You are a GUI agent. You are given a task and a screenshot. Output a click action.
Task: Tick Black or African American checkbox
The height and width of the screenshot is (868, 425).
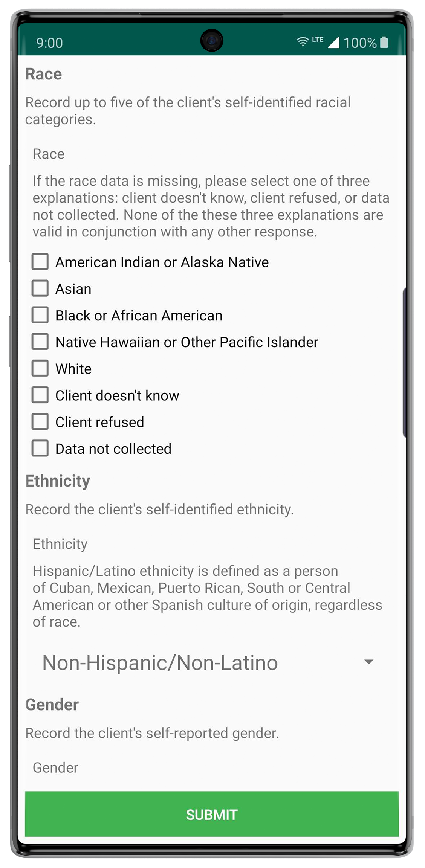(x=40, y=315)
